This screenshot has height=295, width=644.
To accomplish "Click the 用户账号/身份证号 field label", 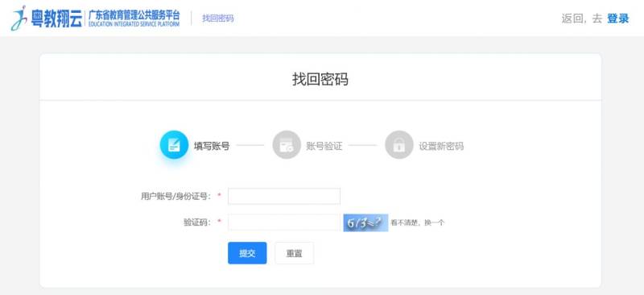I will pyautogui.click(x=175, y=196).
